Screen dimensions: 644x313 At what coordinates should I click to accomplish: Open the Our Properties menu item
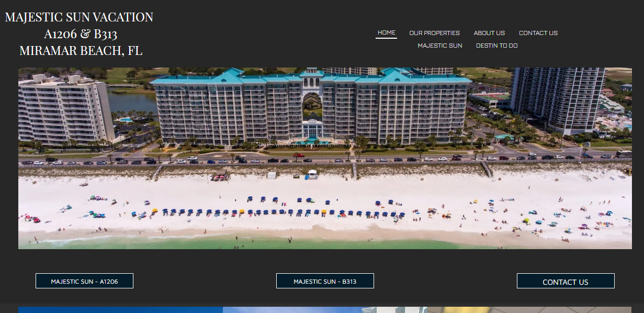click(x=434, y=33)
